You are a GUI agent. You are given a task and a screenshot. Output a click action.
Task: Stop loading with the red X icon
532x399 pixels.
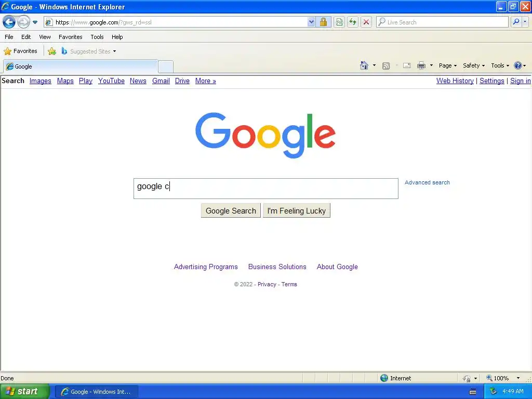366,22
